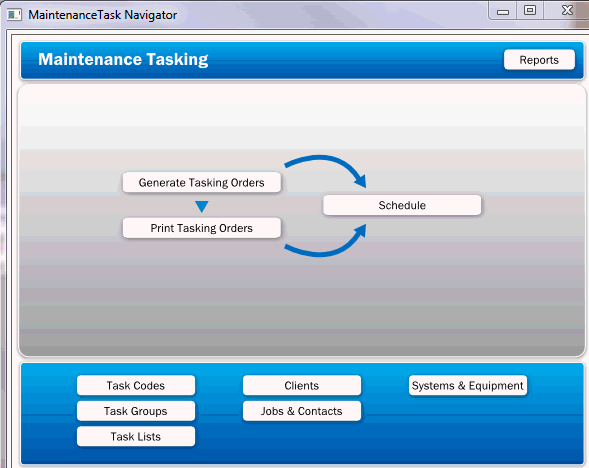The width and height of the screenshot is (589, 468).
Task: Open Task Lists
Action: tap(136, 436)
